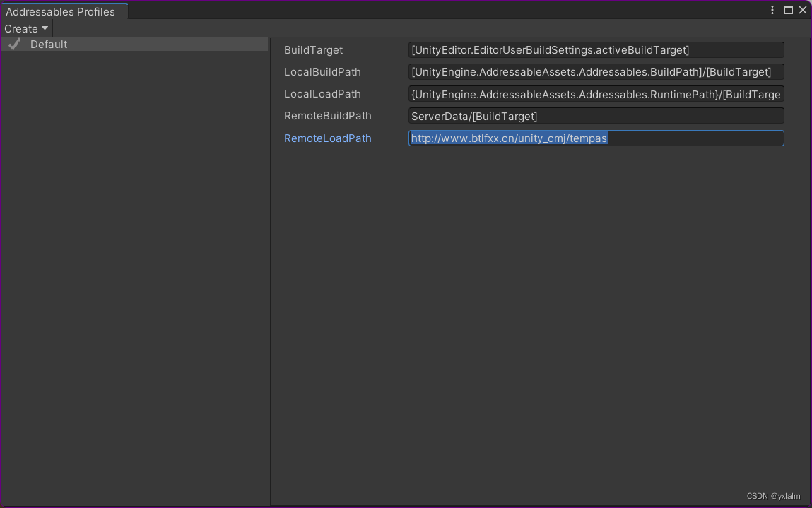This screenshot has width=812, height=508.
Task: Click the checkmark icon beside Default
Action: click(14, 44)
